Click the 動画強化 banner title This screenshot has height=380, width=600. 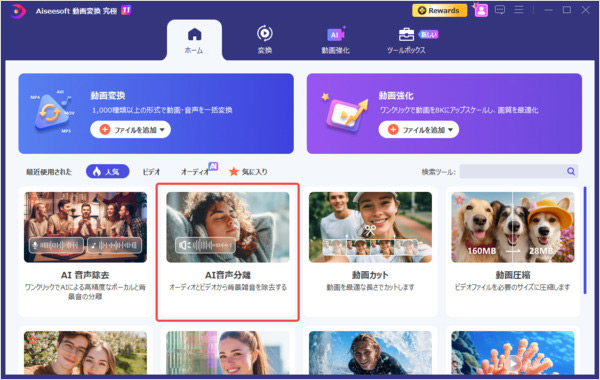(396, 95)
